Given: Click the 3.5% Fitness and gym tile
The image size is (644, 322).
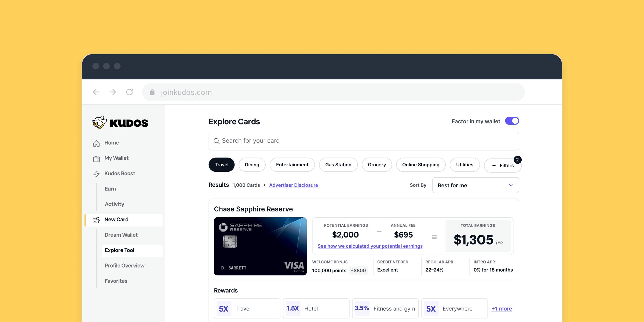Looking at the screenshot, I should (385, 309).
